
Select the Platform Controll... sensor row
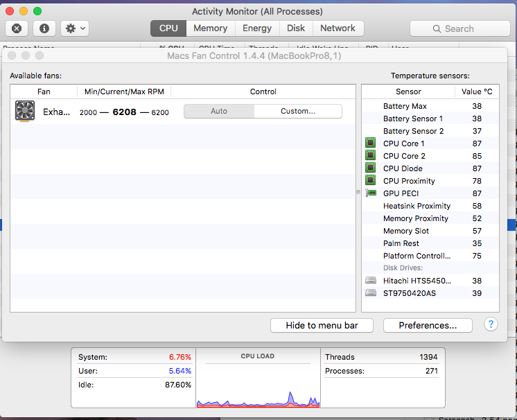click(x=430, y=256)
